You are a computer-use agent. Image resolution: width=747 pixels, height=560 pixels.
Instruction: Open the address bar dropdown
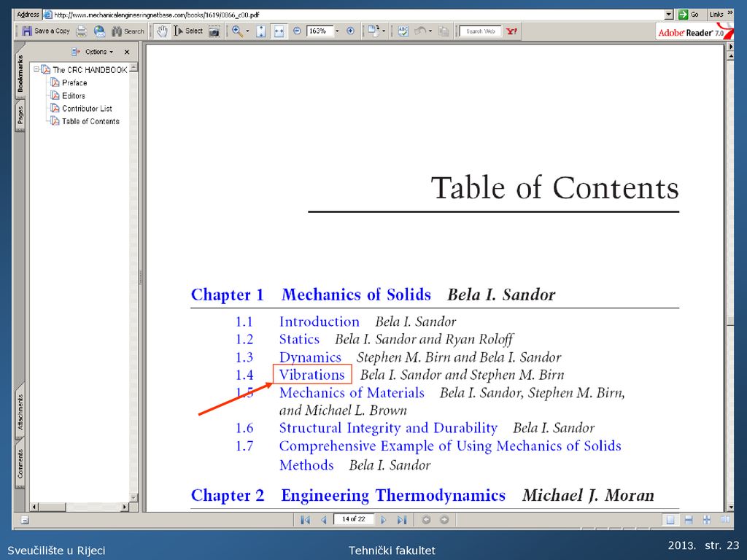pos(669,15)
